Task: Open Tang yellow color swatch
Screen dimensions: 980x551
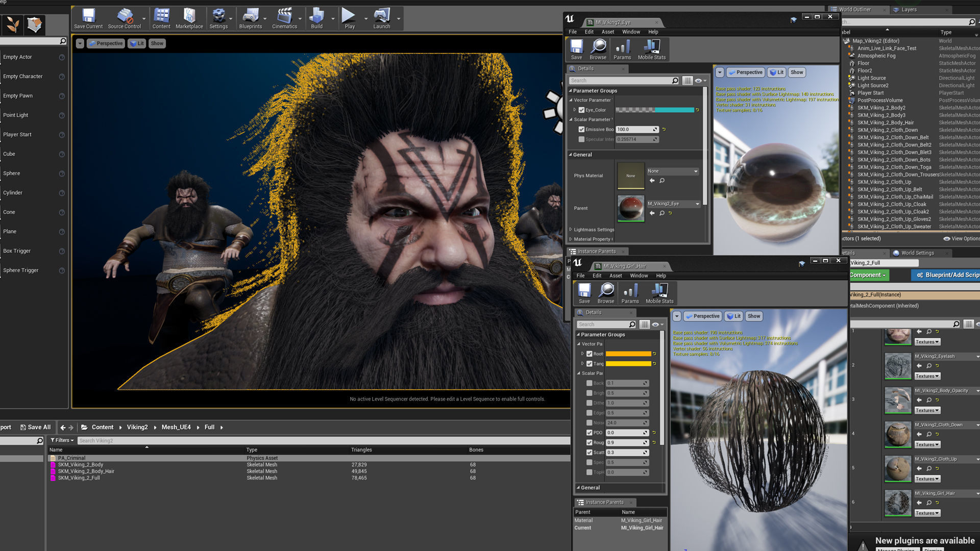Action: click(628, 364)
